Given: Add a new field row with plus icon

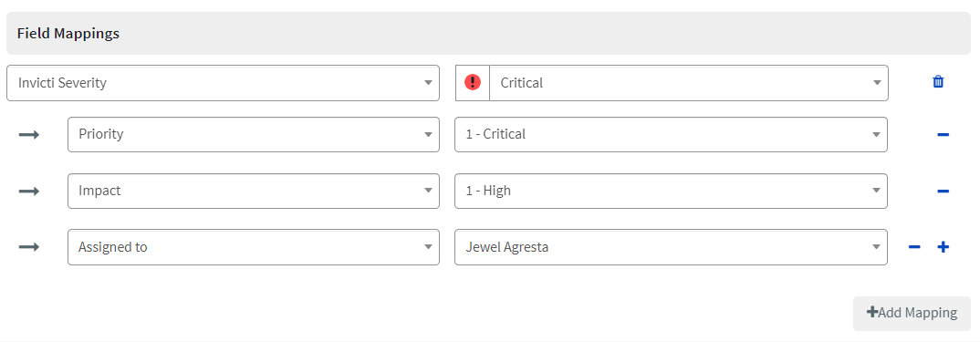Looking at the screenshot, I should click(944, 247).
